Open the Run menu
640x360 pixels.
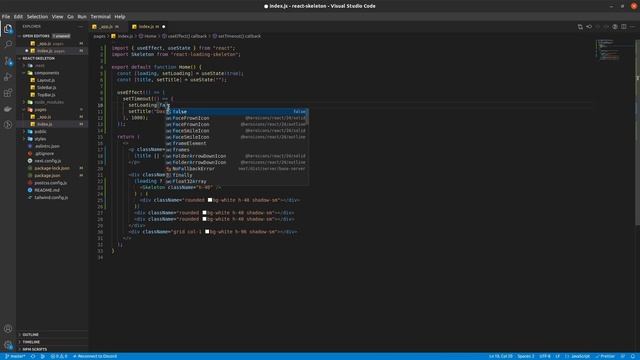point(82,17)
